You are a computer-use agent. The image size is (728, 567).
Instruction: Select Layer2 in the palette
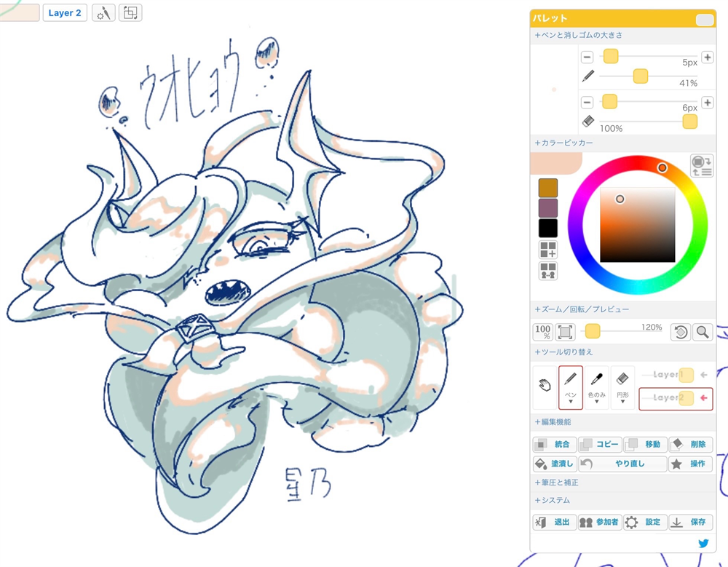[676, 398]
